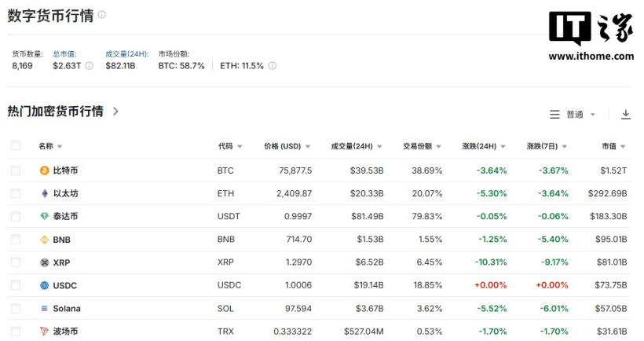Check the 泰达币 row checkbox
Viewport: 644px width, 341px height.
(16, 217)
